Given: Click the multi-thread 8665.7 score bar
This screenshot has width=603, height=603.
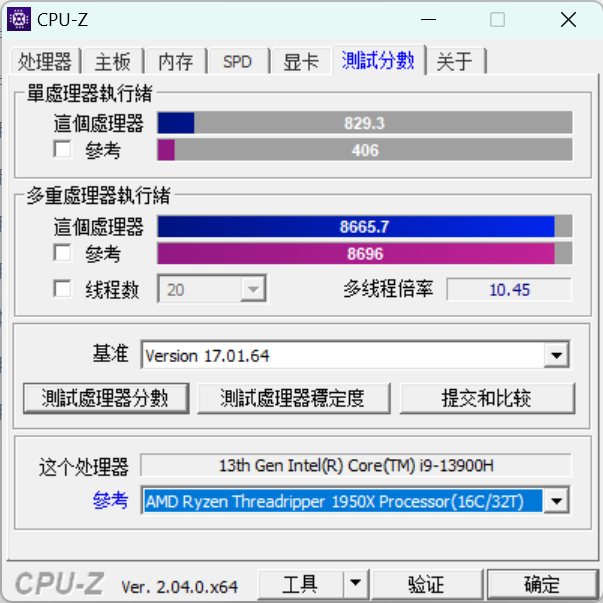Looking at the screenshot, I should coord(365,227).
